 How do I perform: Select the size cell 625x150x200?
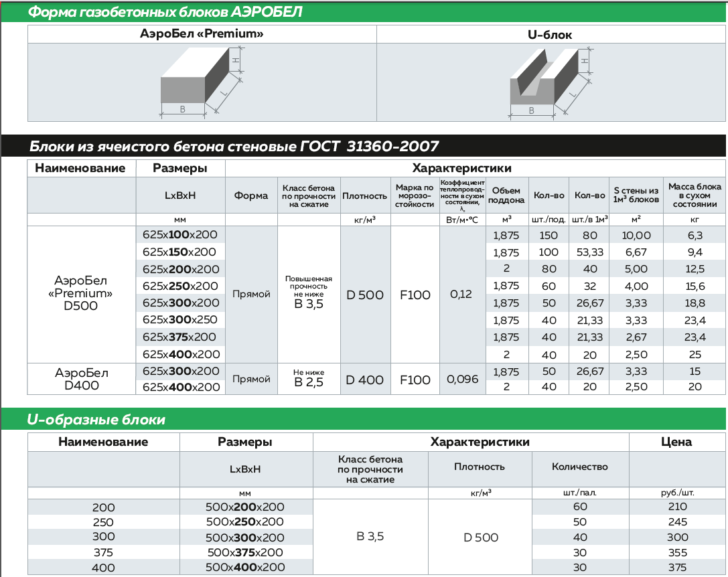[179, 252]
